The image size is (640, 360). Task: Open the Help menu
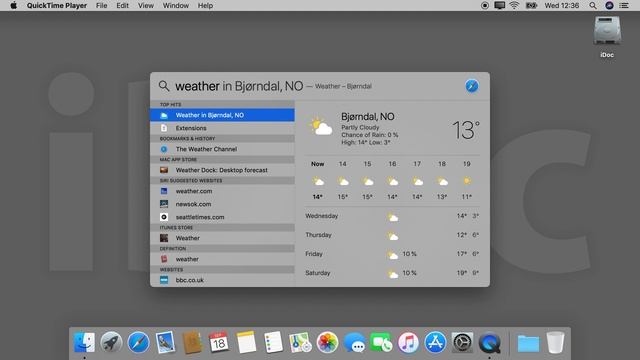click(205, 6)
